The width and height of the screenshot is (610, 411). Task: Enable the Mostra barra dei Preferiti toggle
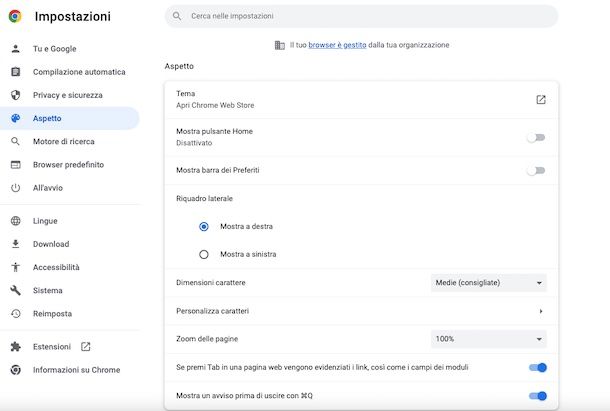pos(536,170)
